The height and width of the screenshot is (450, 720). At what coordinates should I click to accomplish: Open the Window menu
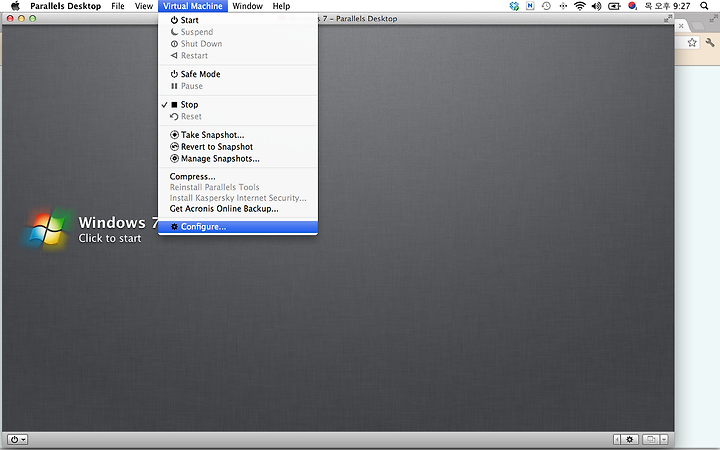(248, 6)
